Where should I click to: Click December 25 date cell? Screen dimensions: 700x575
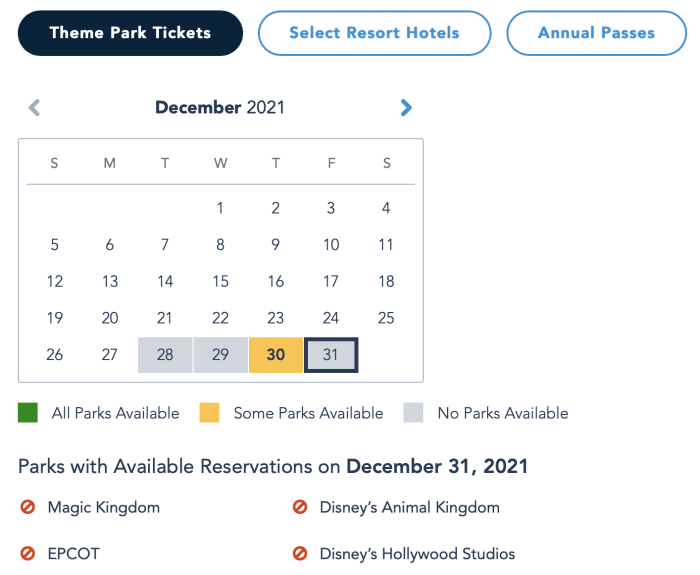386,318
